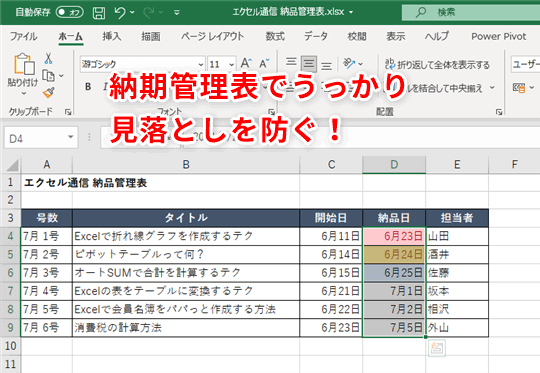The height and width of the screenshot is (373, 540).
Task: Select row 4 header
Action: (10, 236)
